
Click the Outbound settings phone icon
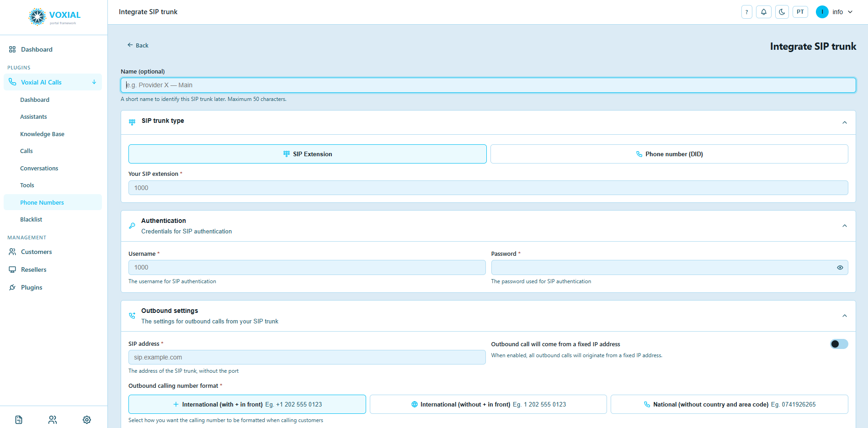(132, 316)
